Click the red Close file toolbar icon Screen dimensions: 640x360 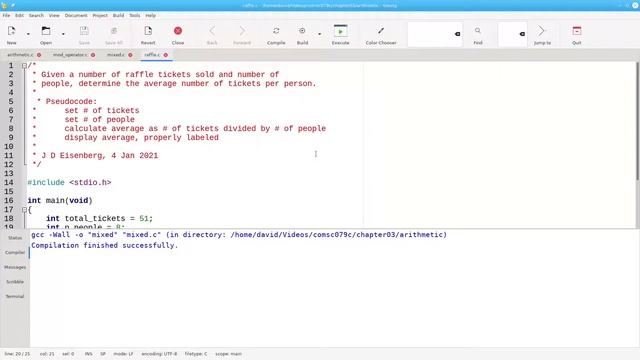178,31
